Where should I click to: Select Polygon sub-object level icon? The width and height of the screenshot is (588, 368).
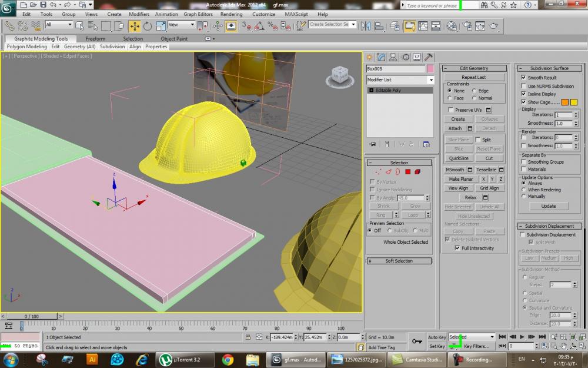pyautogui.click(x=407, y=172)
